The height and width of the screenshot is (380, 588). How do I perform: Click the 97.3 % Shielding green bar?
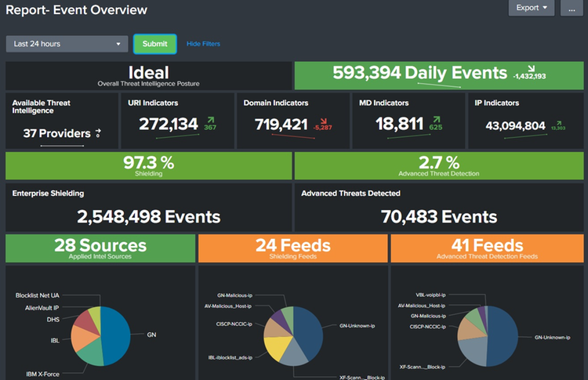[x=148, y=166]
